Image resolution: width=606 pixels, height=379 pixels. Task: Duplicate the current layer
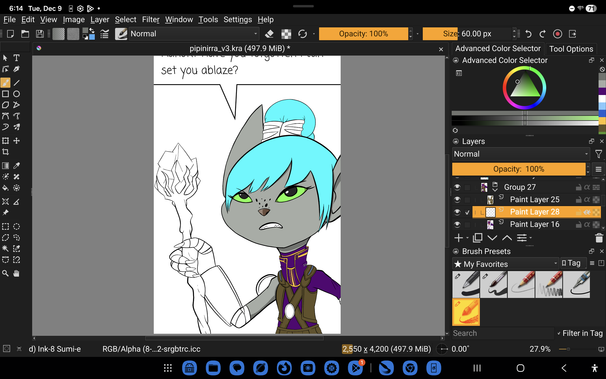point(478,238)
